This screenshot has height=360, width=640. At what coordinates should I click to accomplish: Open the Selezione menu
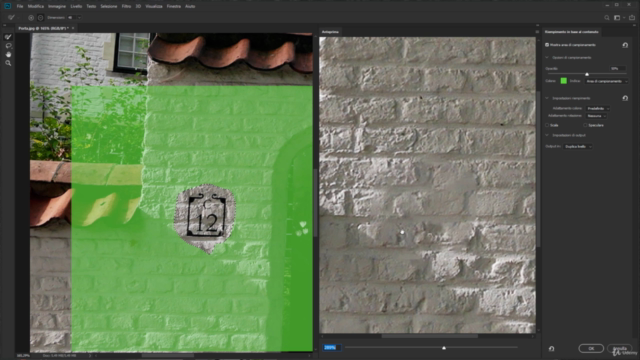(109, 7)
